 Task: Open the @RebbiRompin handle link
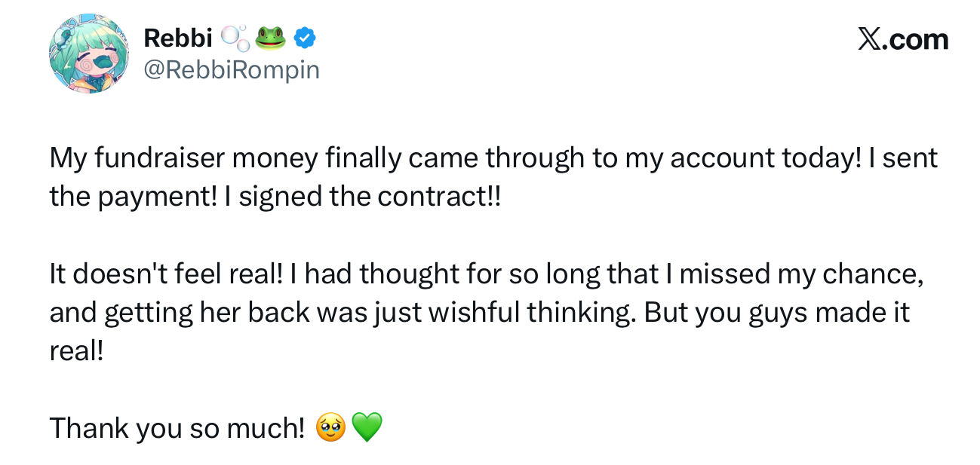click(x=232, y=70)
